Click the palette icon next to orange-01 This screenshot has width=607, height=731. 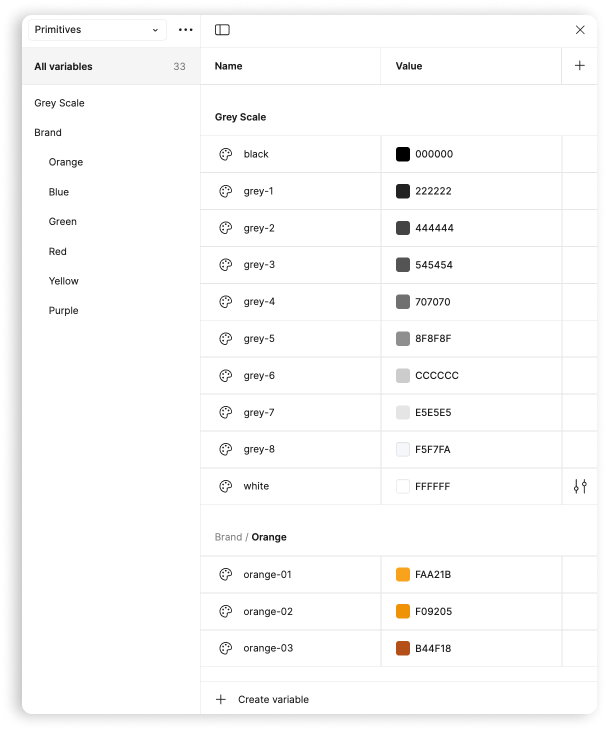pos(226,575)
